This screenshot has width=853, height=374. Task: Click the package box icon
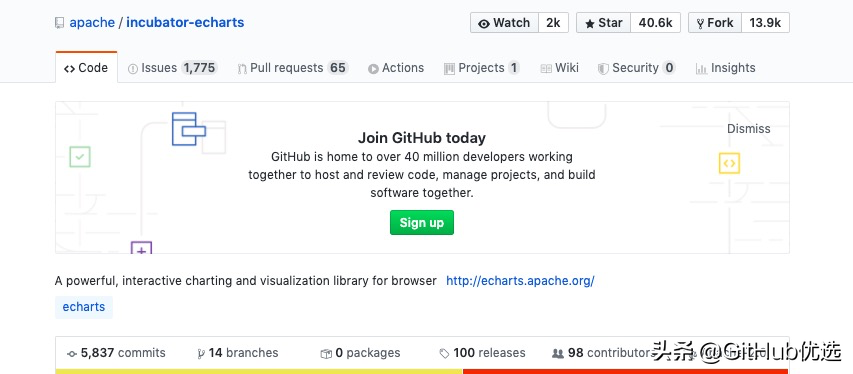click(326, 354)
